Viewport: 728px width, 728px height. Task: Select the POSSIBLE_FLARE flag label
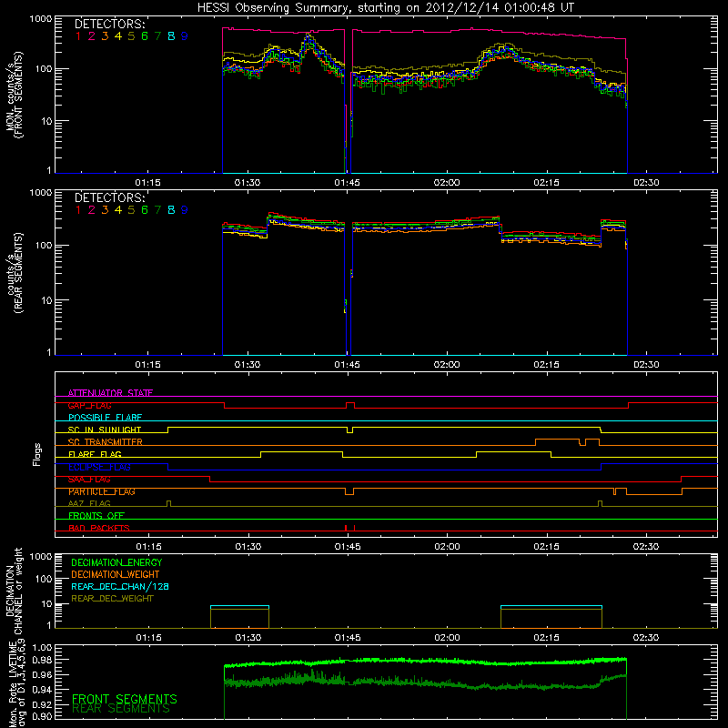pos(105,418)
